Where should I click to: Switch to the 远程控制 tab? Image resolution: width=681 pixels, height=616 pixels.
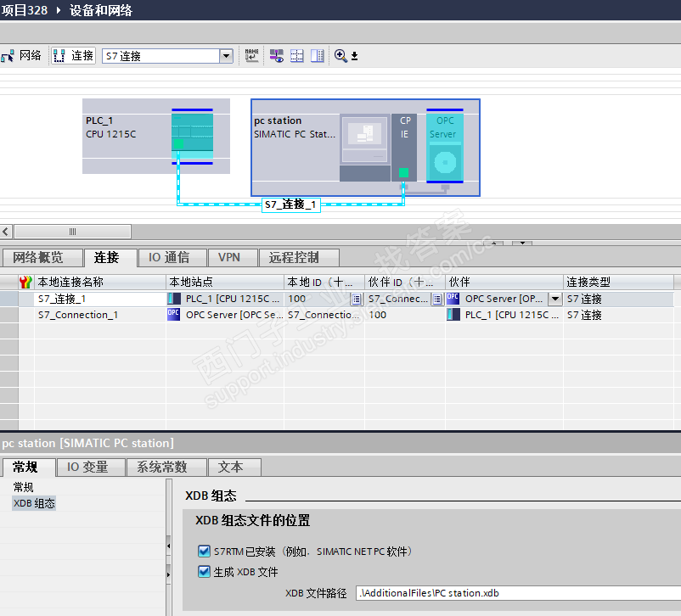click(299, 258)
